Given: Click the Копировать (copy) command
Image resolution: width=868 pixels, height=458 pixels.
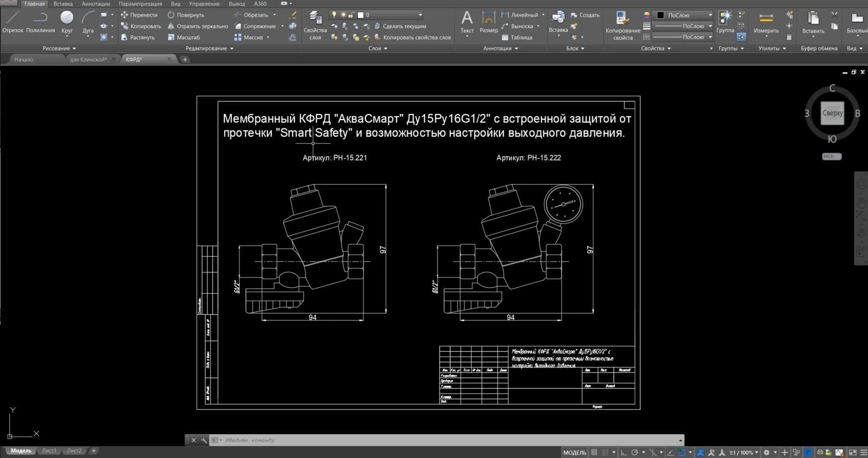Looking at the screenshot, I should (x=141, y=26).
